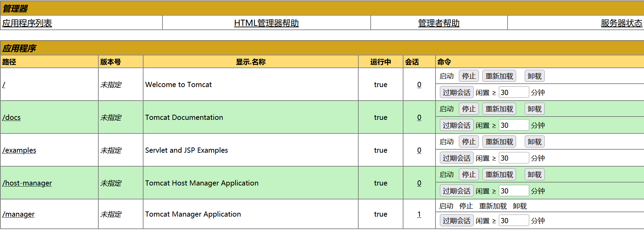Focus idle minutes field for /host-manager row
644x237 pixels.
point(514,191)
